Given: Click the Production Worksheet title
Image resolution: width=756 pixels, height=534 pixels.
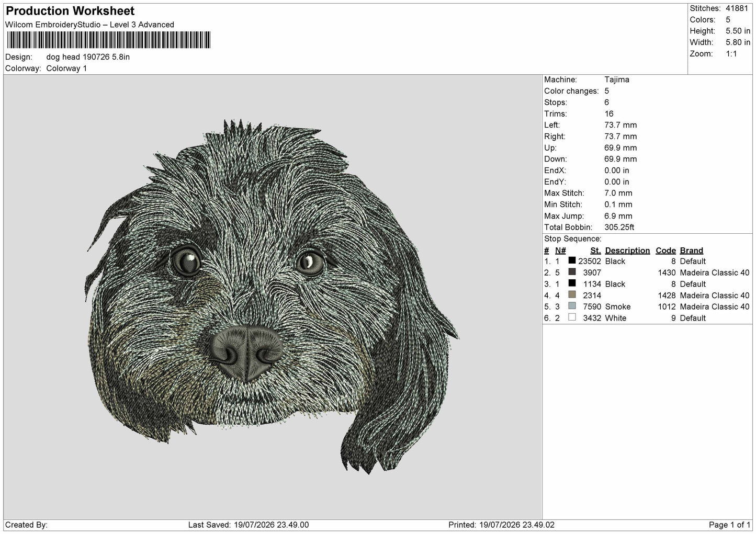Looking at the screenshot, I should [70, 11].
